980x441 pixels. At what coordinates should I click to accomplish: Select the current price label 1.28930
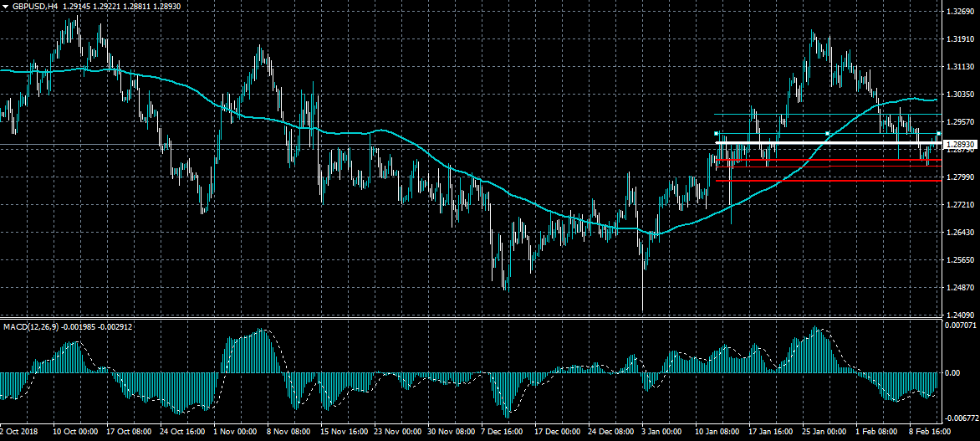click(x=960, y=145)
